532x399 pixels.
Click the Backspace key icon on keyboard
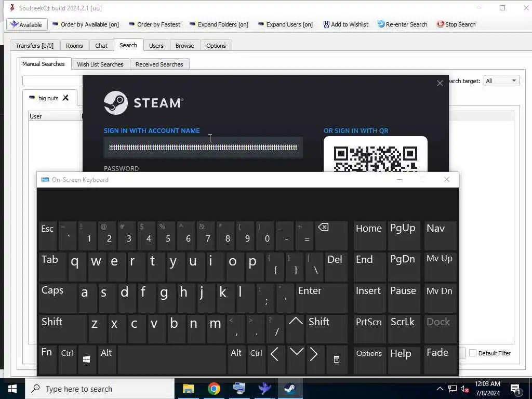[x=331, y=235]
